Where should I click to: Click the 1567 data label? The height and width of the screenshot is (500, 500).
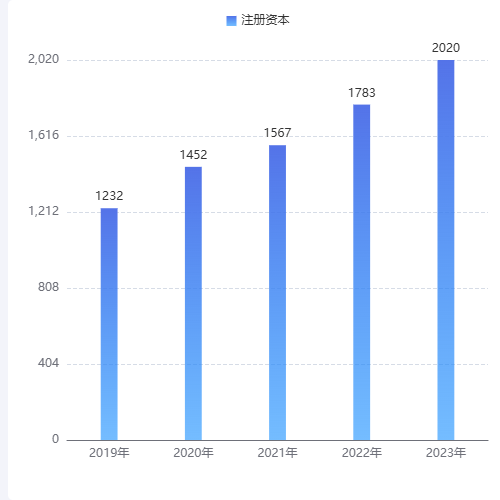(x=278, y=133)
